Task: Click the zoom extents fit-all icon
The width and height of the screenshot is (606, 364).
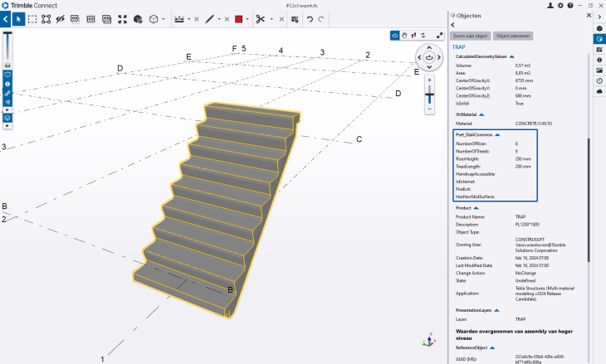Action: [x=123, y=18]
